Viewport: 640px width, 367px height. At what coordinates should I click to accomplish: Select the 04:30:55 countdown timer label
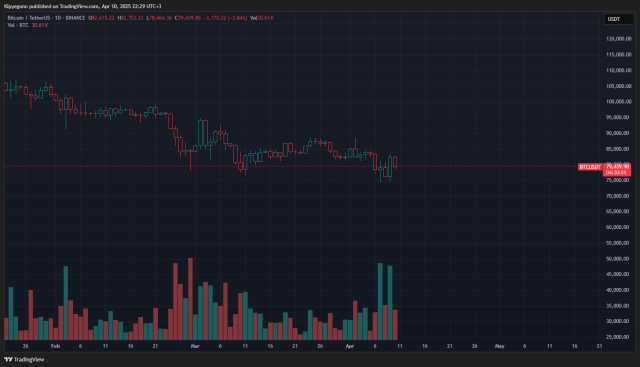(617, 173)
